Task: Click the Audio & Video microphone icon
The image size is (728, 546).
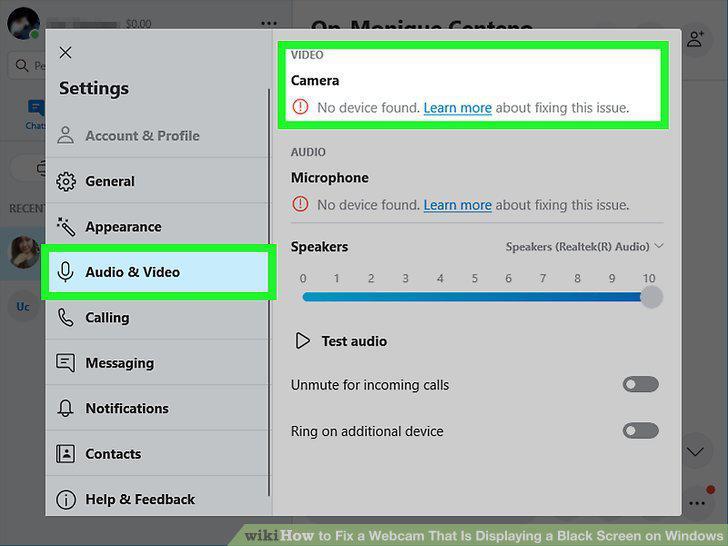Action: [x=65, y=272]
